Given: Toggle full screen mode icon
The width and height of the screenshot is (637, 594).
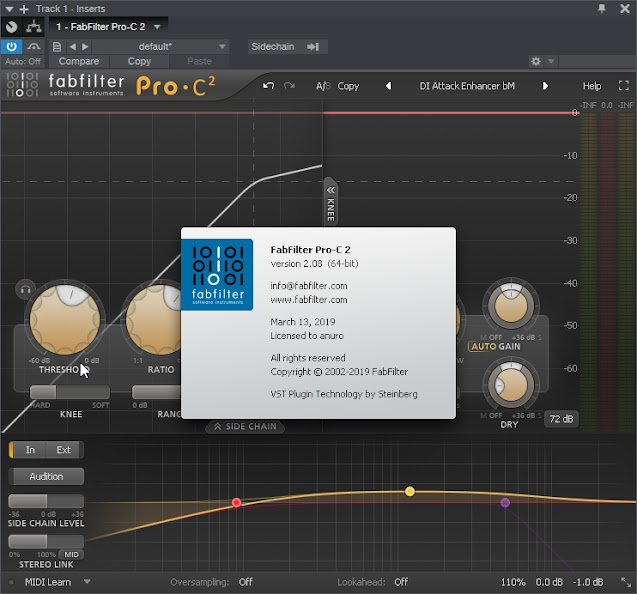Looking at the screenshot, I should pyautogui.click(x=624, y=85).
